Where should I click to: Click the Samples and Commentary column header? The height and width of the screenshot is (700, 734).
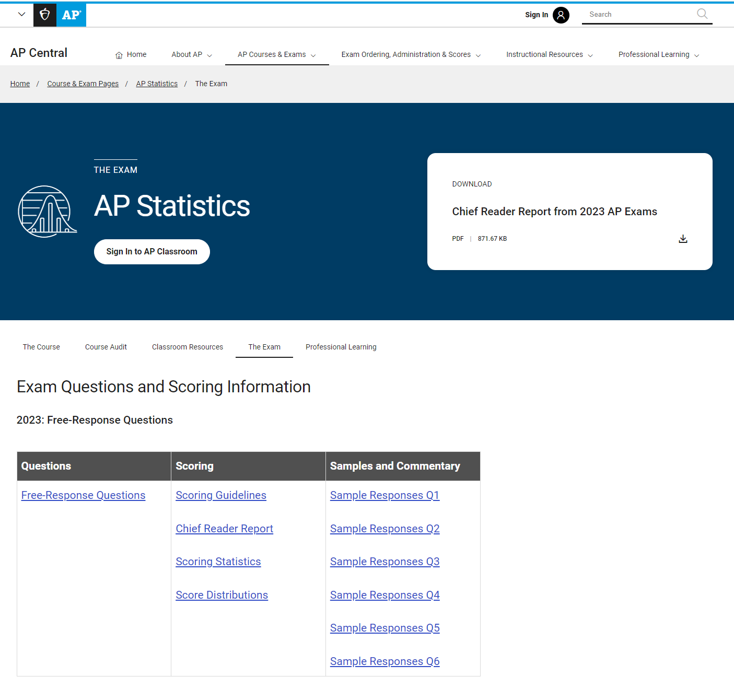403,466
